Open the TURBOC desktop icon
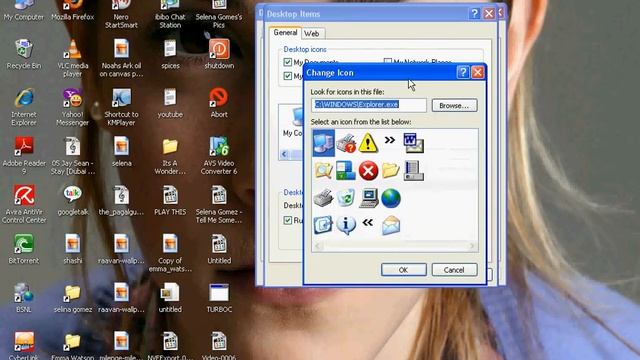 click(x=219, y=298)
